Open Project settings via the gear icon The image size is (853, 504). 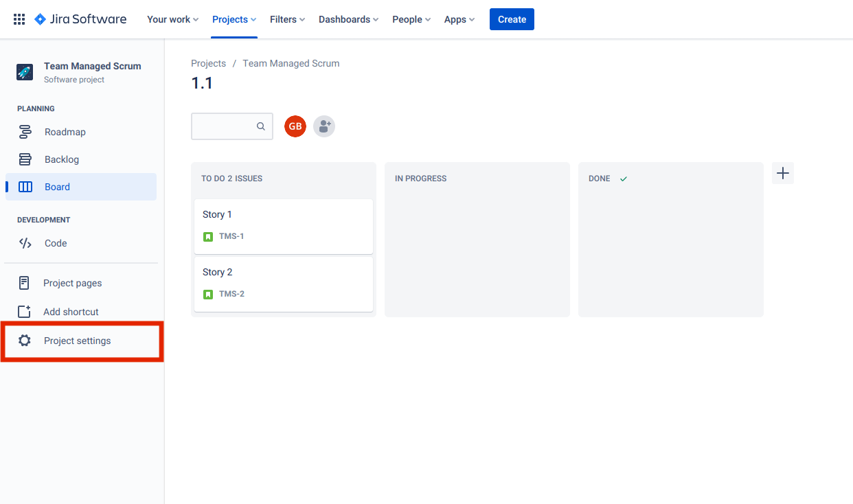(25, 340)
